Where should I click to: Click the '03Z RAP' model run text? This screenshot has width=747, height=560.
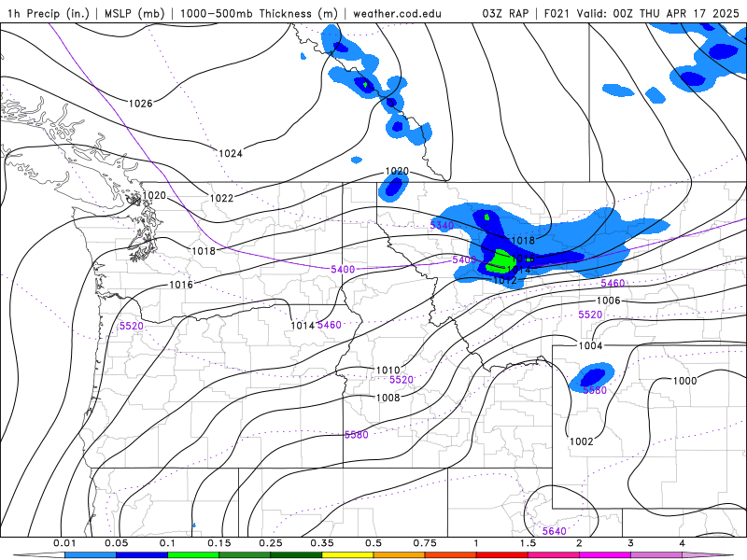pyautogui.click(x=505, y=13)
